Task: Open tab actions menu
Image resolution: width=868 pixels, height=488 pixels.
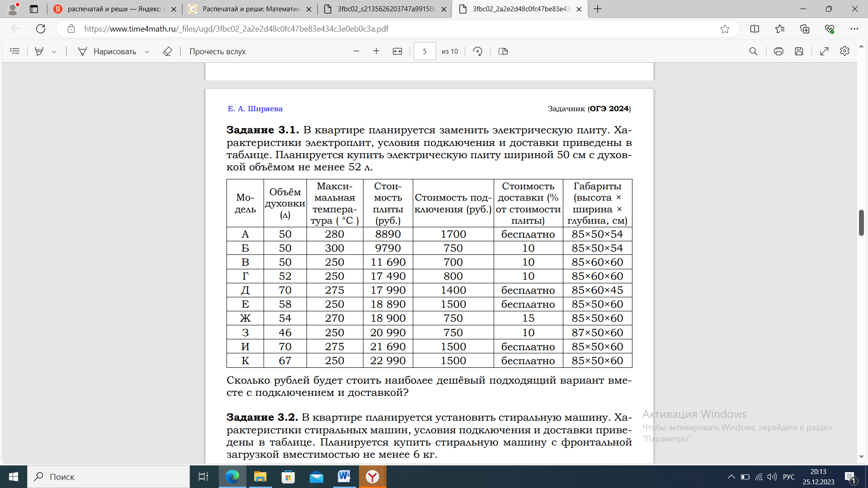Action: tap(34, 9)
